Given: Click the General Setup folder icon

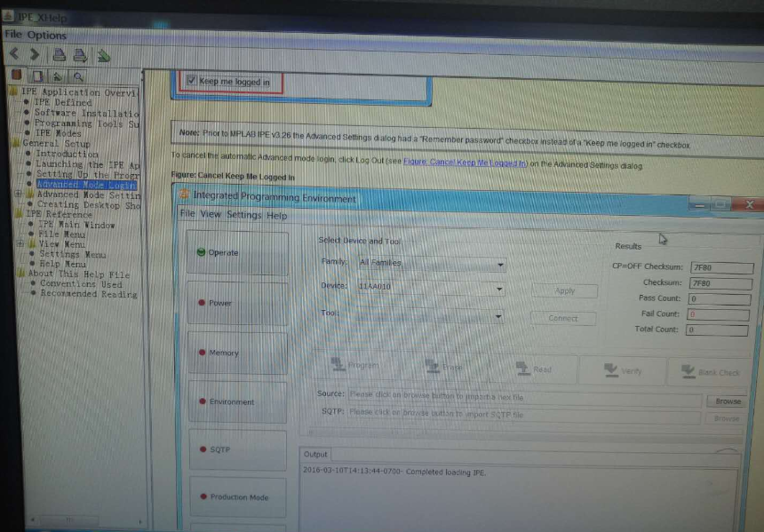Looking at the screenshot, I should [16, 143].
